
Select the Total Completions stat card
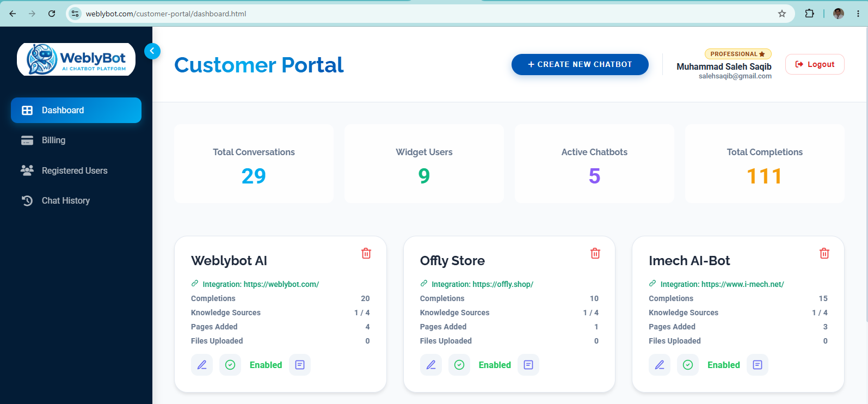pyautogui.click(x=765, y=164)
